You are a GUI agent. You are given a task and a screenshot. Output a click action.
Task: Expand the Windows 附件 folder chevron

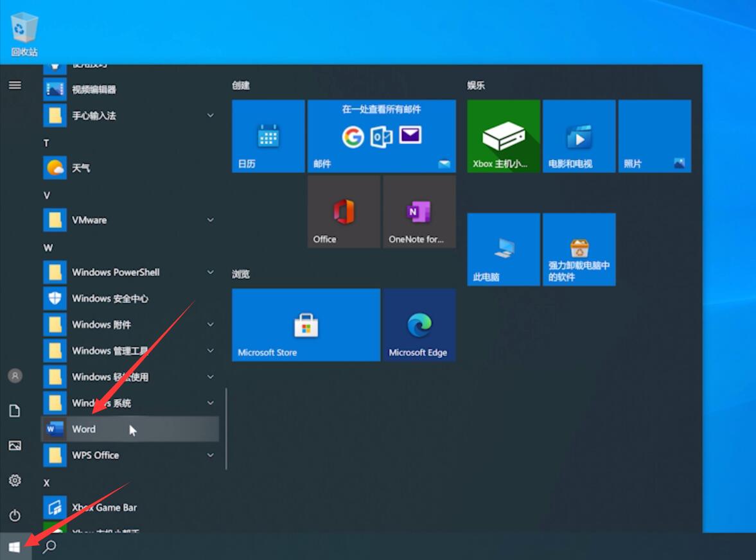click(210, 324)
